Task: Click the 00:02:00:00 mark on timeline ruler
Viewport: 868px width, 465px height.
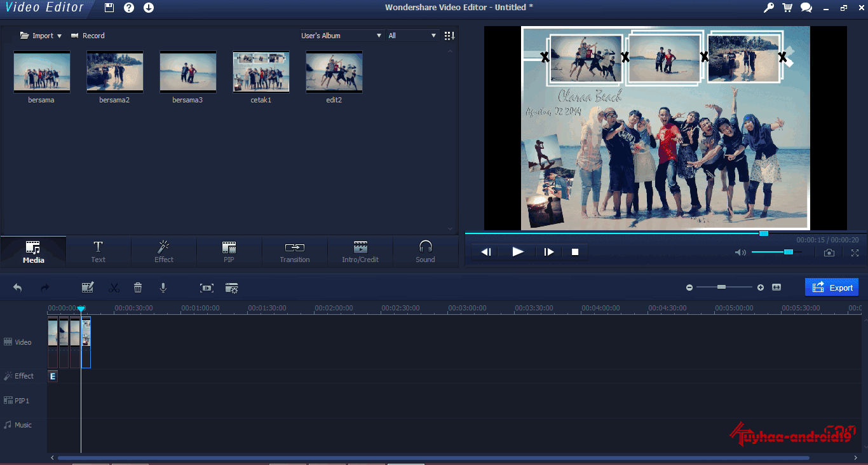Action: (334, 308)
